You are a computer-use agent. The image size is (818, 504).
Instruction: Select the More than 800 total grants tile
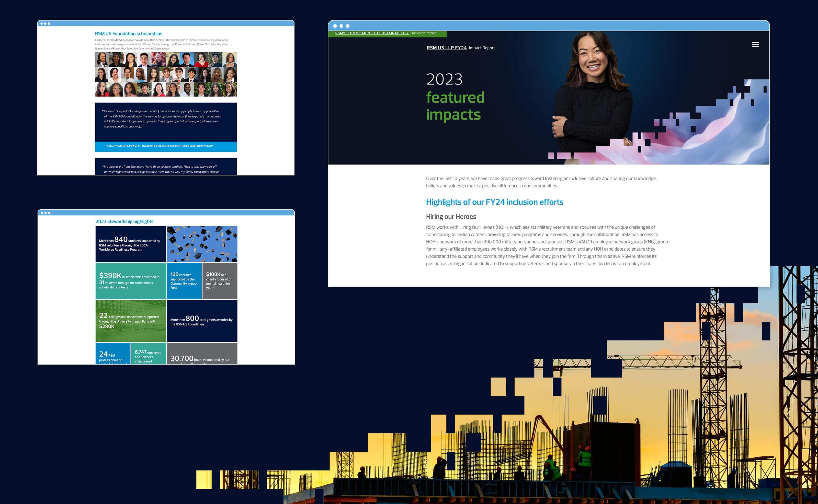tap(202, 321)
